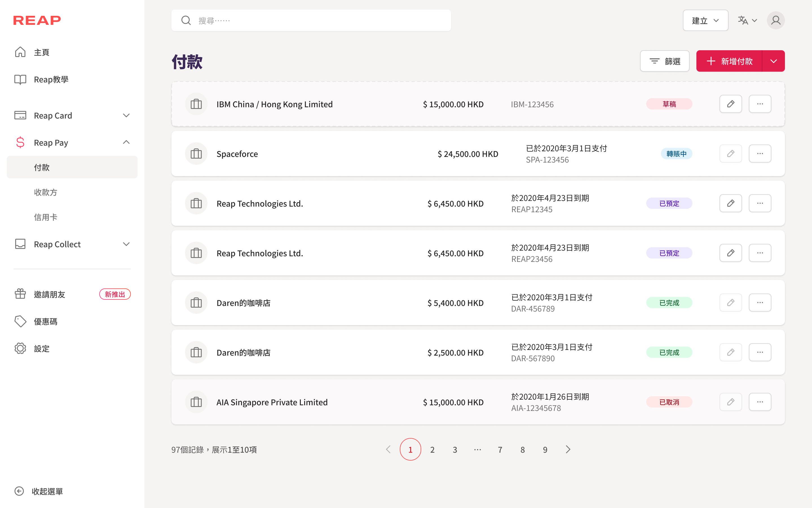812x508 pixels.
Task: Click pagination ellipsis
Action: 477,450
